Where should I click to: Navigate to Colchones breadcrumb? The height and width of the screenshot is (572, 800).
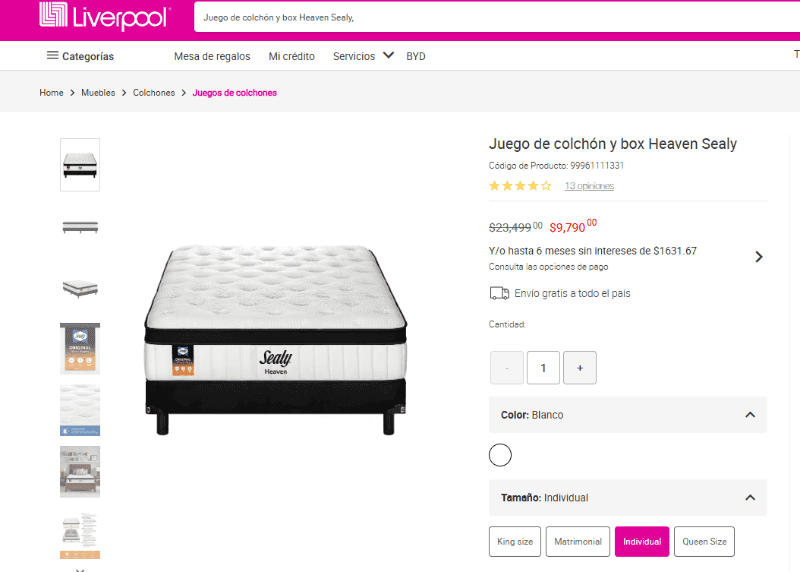tap(154, 93)
